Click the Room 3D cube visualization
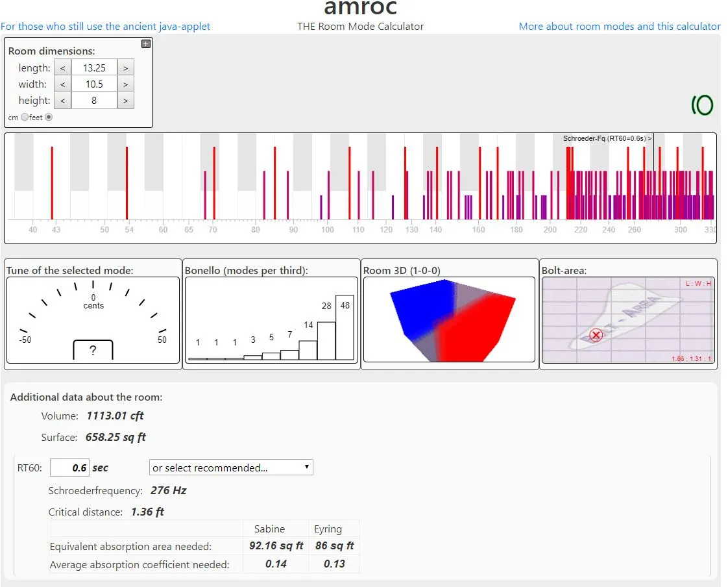The width and height of the screenshot is (728, 587). 450,319
